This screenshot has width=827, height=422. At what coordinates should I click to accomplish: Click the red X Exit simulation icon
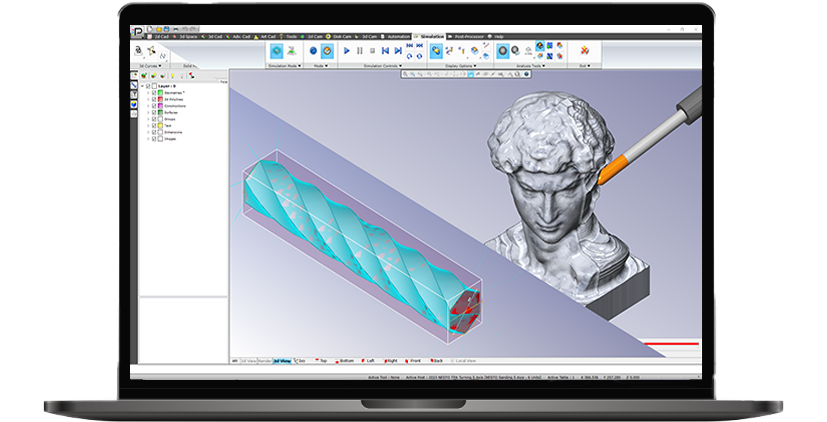click(584, 51)
